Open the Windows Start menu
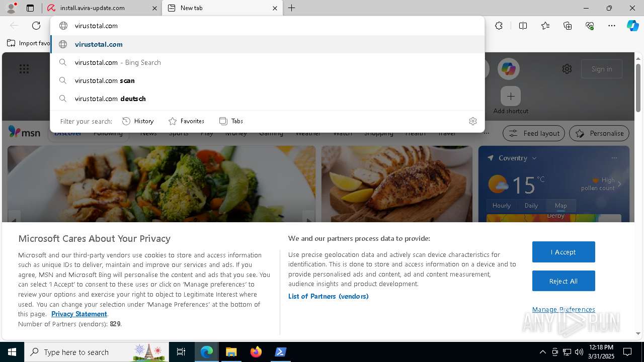Viewport: 644px width, 362px height. click(12, 352)
